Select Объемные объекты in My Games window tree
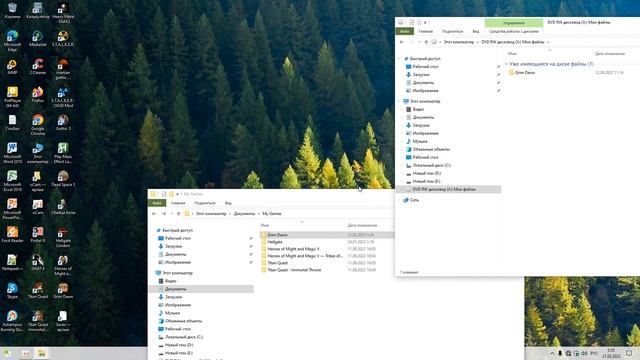Screen dimensions: 640x360 [183, 321]
